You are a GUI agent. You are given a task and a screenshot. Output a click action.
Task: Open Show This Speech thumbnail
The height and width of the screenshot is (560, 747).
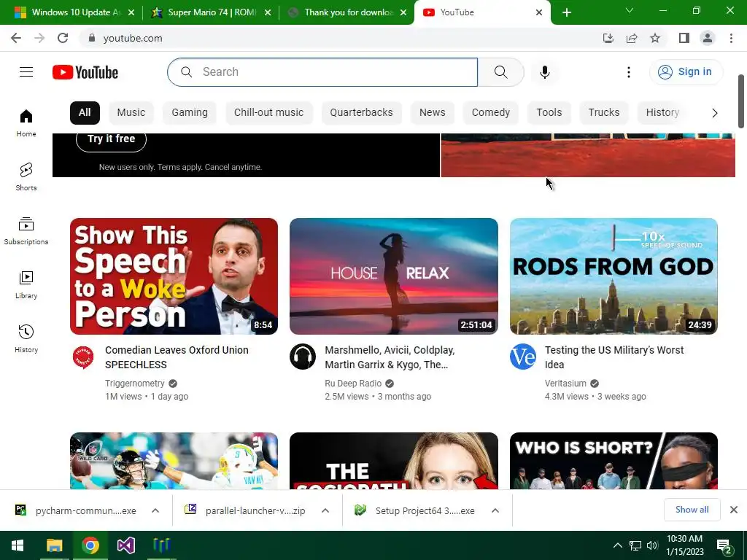coord(174,276)
